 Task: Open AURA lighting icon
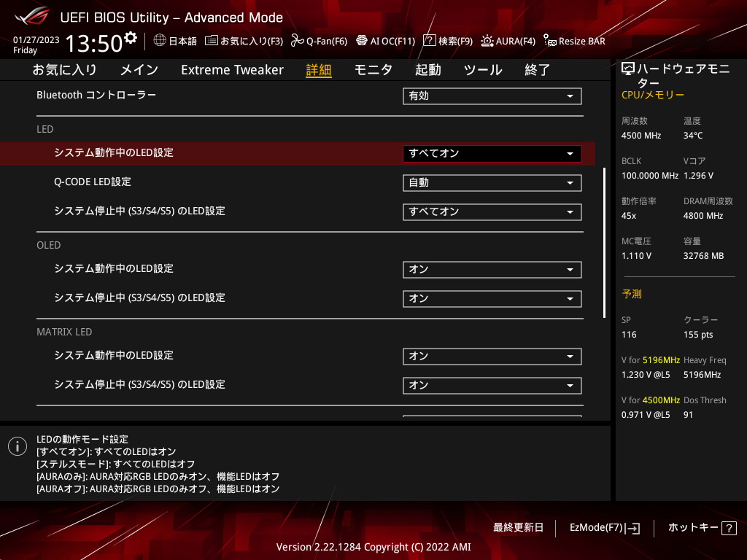pos(487,41)
